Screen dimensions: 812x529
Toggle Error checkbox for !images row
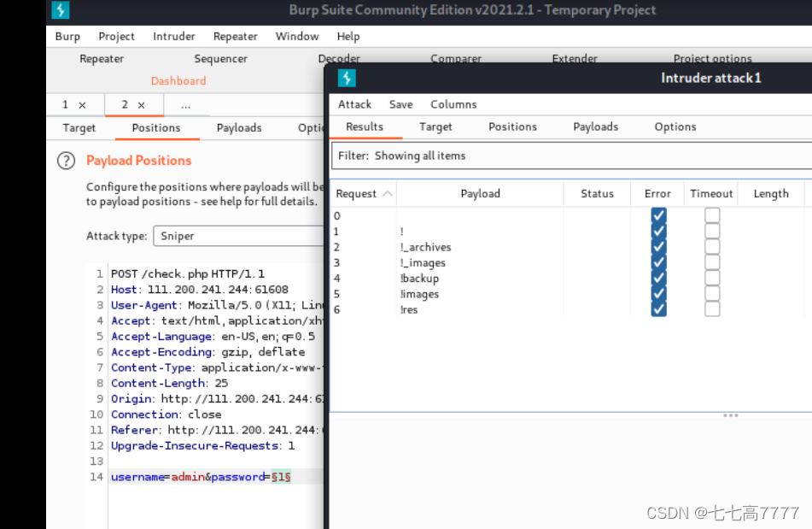(x=658, y=293)
